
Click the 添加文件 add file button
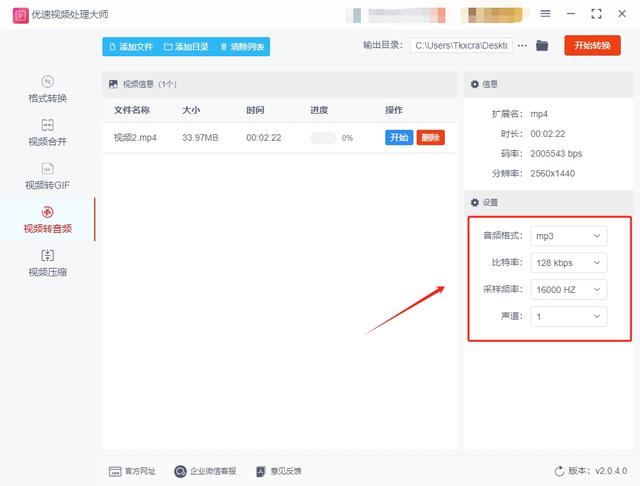[131, 47]
